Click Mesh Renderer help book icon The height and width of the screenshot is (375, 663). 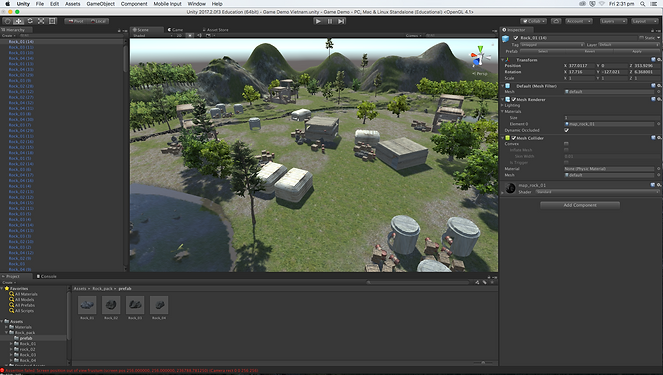(653, 99)
